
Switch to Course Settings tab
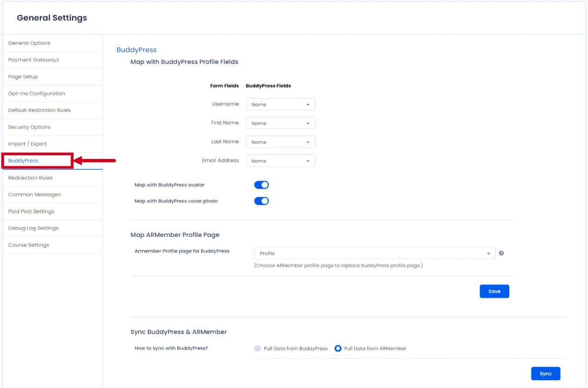52,245
